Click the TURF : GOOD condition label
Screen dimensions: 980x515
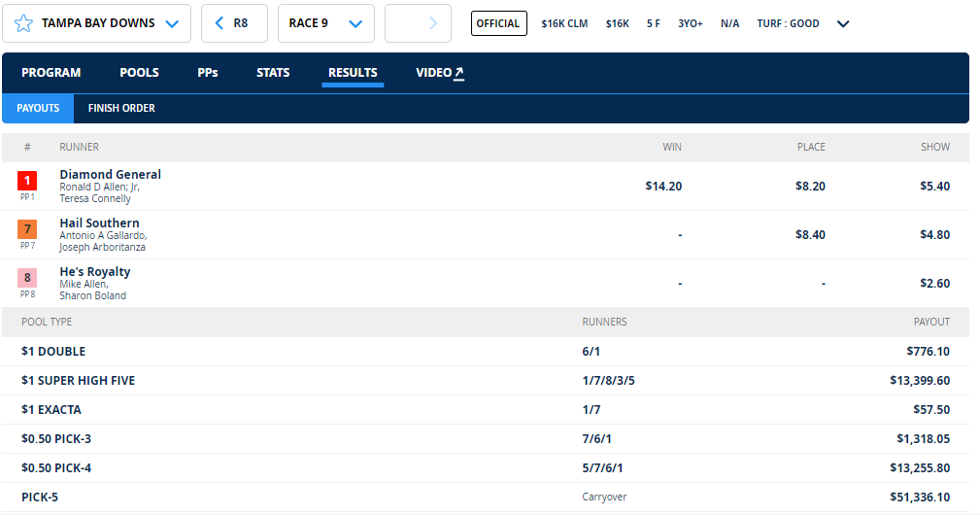tap(788, 23)
